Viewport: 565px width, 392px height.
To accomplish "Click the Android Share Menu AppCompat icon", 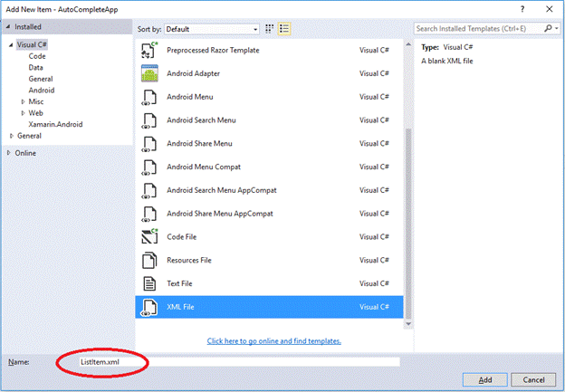I will click(149, 214).
